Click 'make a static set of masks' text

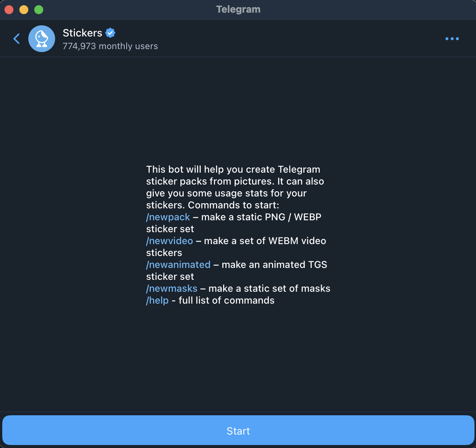(269, 288)
